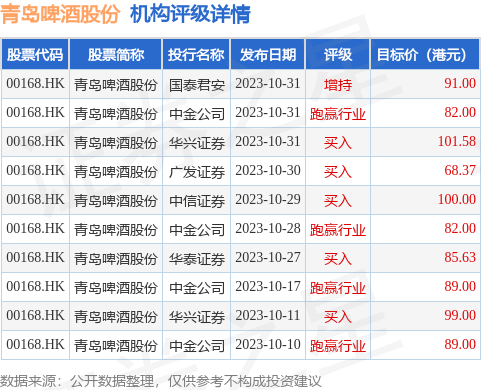Click the date 2023-10-17
This screenshot has width=481, height=390.
[268, 287]
